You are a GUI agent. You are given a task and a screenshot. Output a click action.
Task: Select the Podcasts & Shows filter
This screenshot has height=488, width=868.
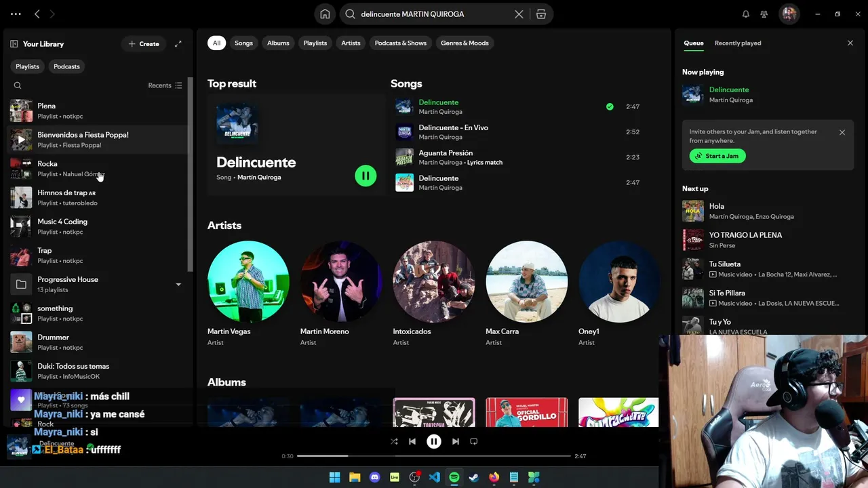(401, 43)
